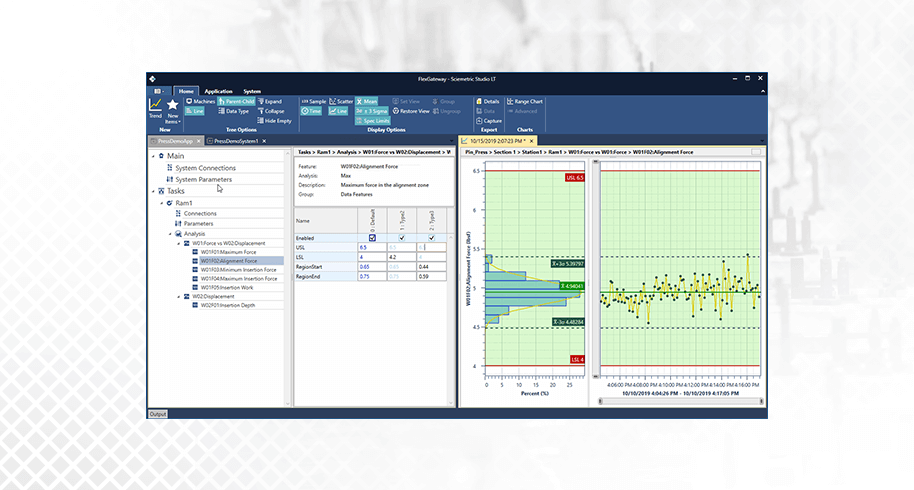Viewport: 914px width, 490px height.
Task: Select W01F05:Insertion Work feature
Action: [x=227, y=287]
